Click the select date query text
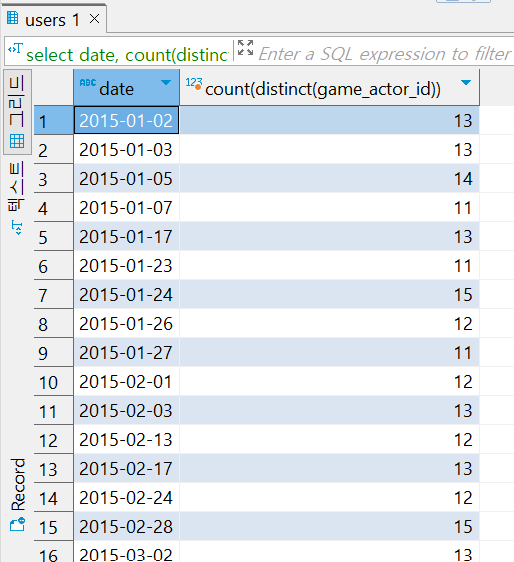The width and height of the screenshot is (514, 562). (x=127, y=55)
